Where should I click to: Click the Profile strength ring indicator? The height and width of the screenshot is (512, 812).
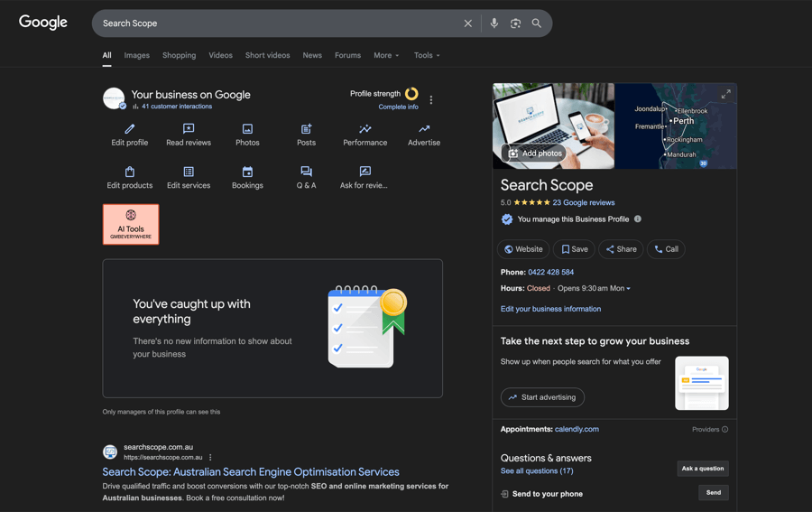pos(411,94)
